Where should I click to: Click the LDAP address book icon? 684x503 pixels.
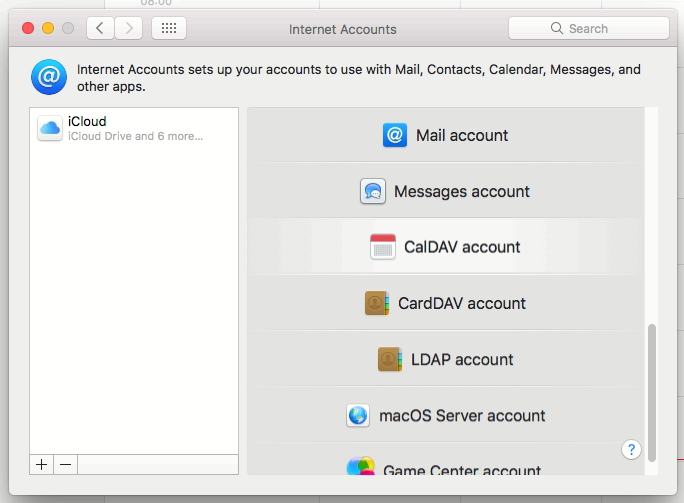click(x=390, y=359)
